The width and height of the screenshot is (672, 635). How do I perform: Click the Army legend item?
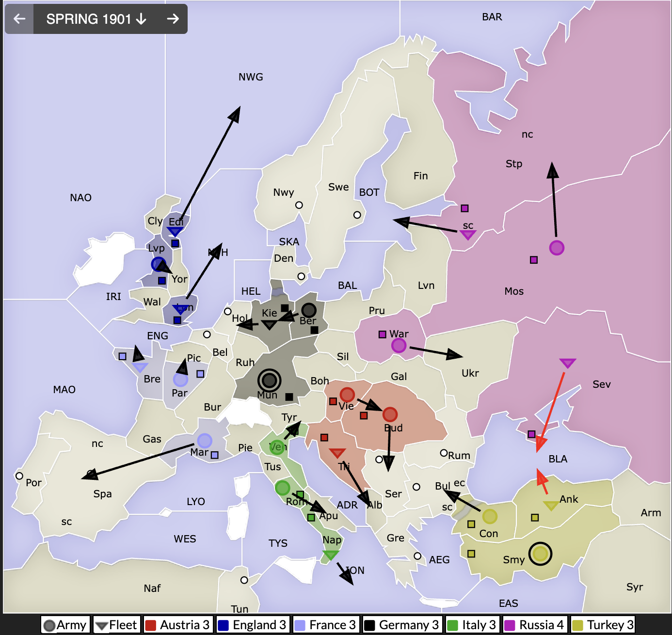[x=65, y=625]
